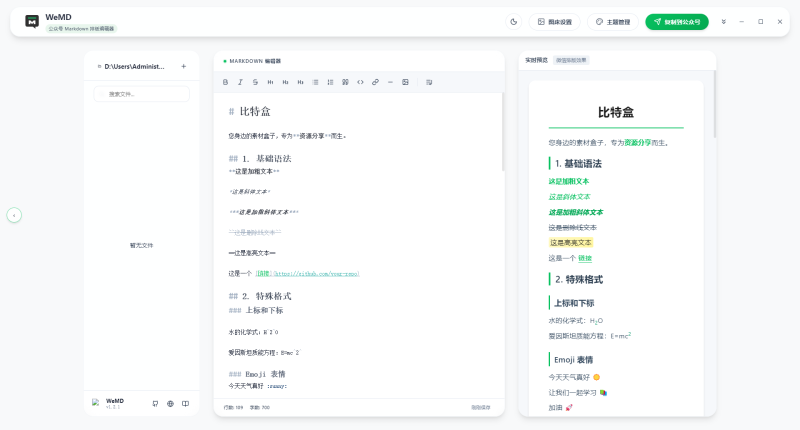Viewport: 800px width, 430px height.
Task: Click the GitHub URL link text in editor
Action: (x=316, y=274)
